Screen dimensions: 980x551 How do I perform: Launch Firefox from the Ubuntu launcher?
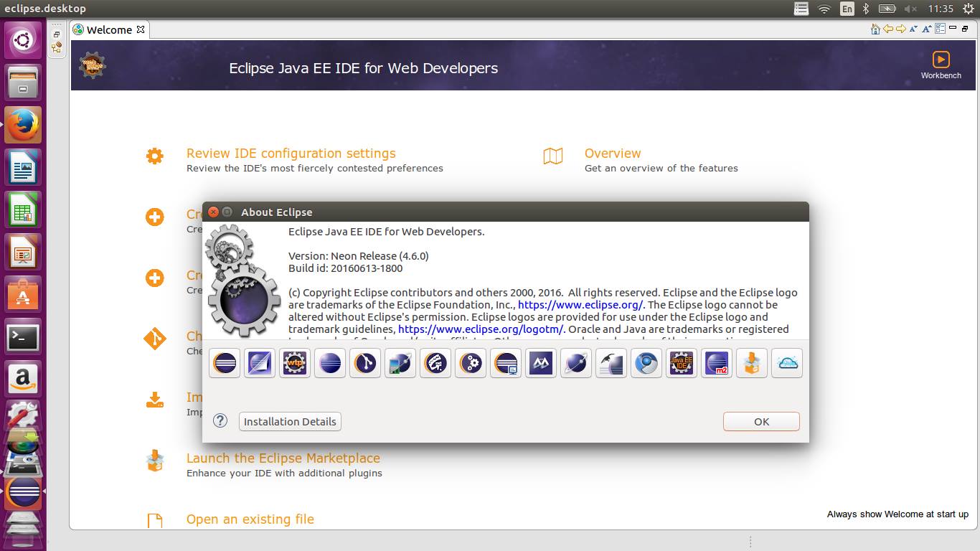click(x=23, y=125)
